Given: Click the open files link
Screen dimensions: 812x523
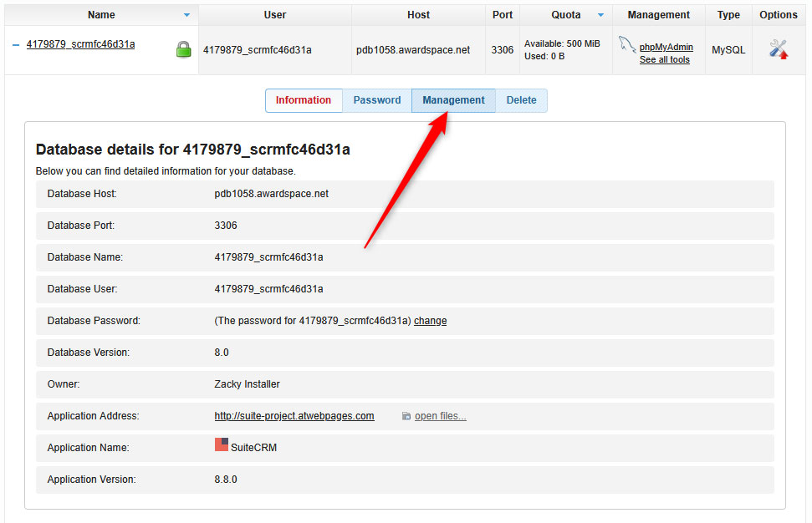Looking at the screenshot, I should point(440,416).
